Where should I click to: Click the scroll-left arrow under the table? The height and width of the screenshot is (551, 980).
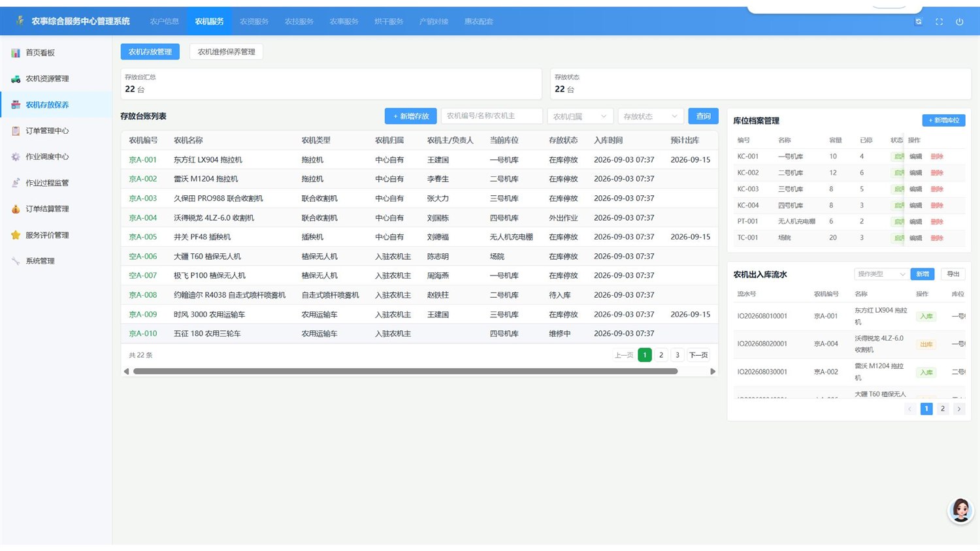126,371
